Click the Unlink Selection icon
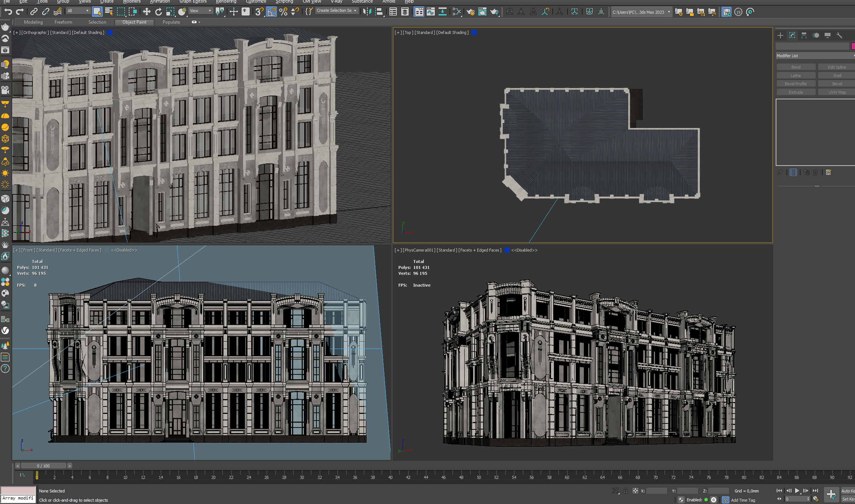Viewport: 855px width, 504px height. click(x=45, y=12)
